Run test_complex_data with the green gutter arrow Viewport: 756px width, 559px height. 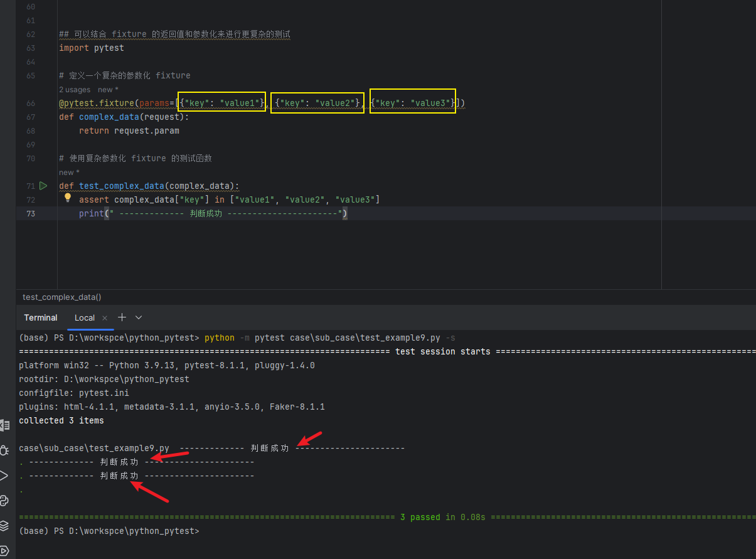(x=43, y=186)
